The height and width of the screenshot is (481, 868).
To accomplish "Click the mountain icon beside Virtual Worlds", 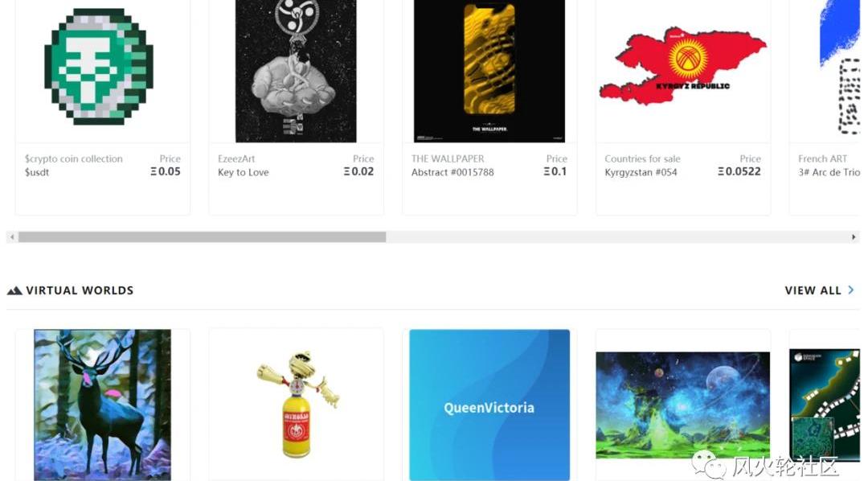I will [14, 290].
